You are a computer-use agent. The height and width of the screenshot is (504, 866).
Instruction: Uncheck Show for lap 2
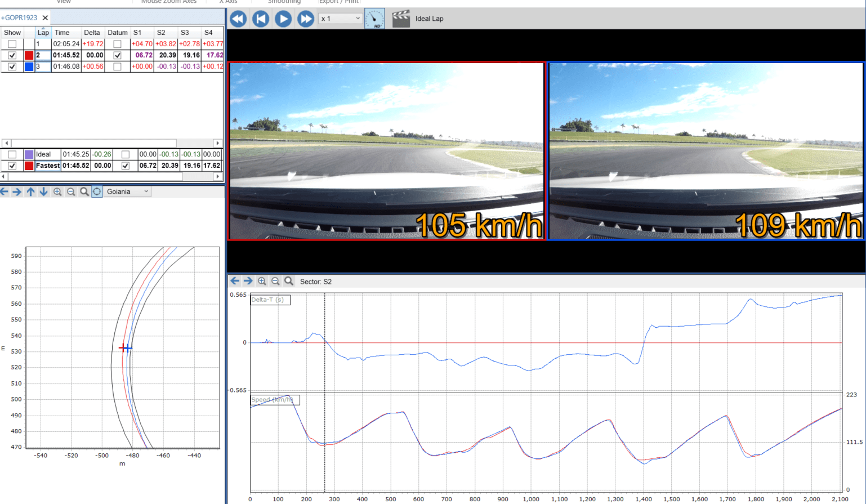click(x=12, y=55)
